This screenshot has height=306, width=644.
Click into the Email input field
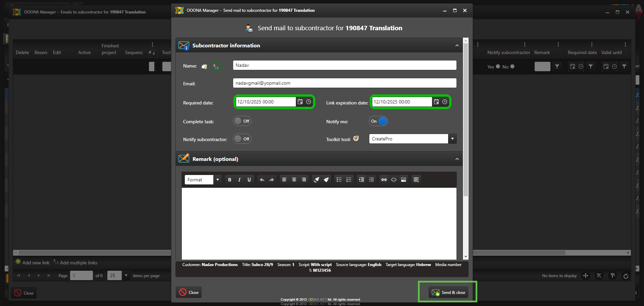pos(344,83)
